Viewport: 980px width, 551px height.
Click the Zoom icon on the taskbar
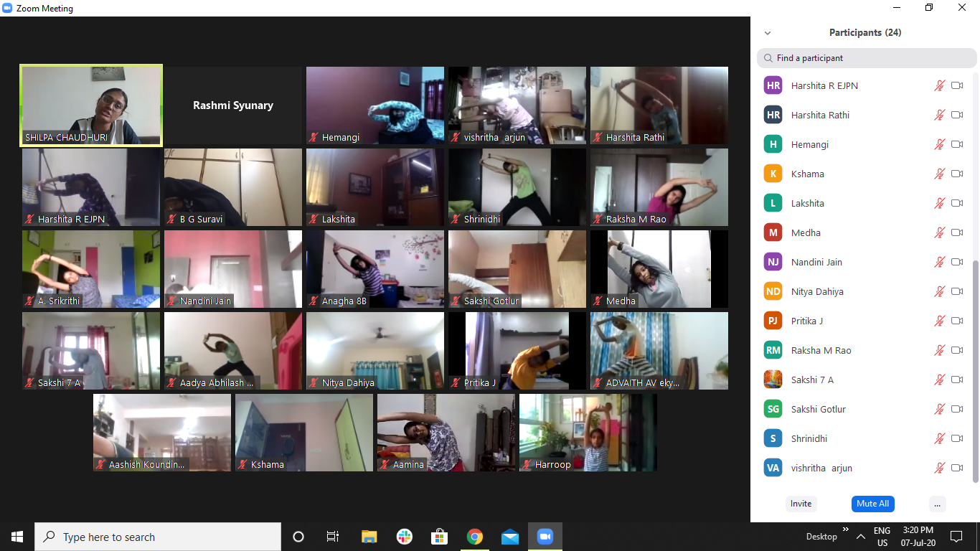(x=545, y=537)
